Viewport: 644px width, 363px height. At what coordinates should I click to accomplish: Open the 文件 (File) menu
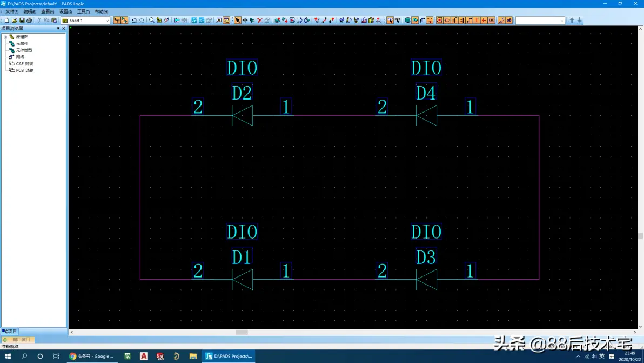(11, 11)
